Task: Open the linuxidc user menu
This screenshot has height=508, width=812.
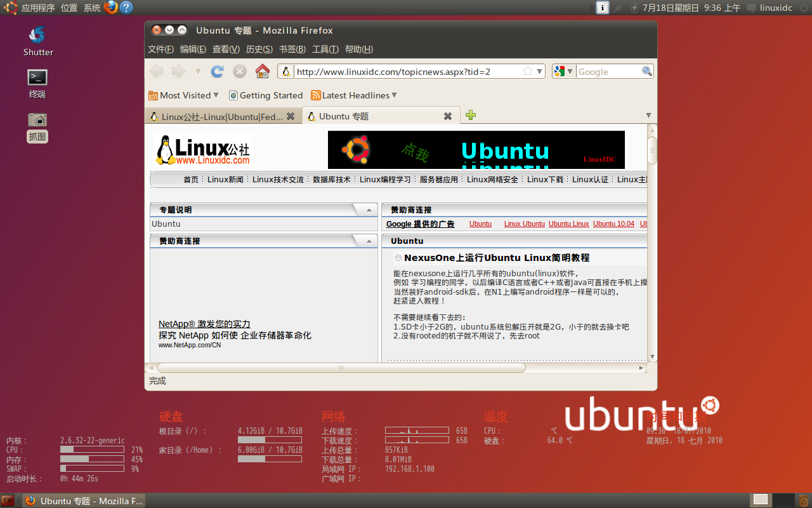Action: (x=769, y=8)
